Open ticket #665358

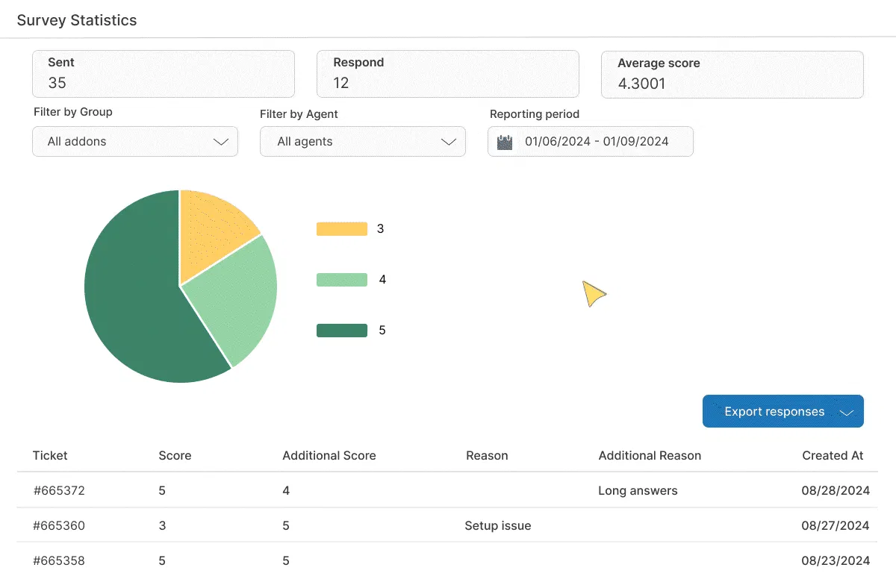(x=59, y=560)
